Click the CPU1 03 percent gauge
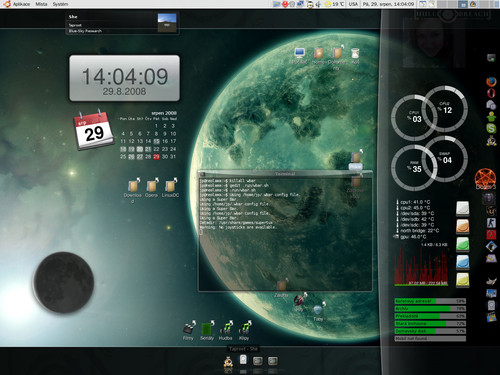The image size is (500, 375). [414, 117]
